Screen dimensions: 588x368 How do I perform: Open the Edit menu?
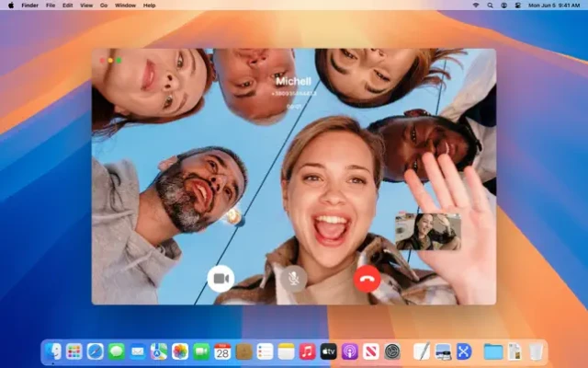(x=67, y=6)
